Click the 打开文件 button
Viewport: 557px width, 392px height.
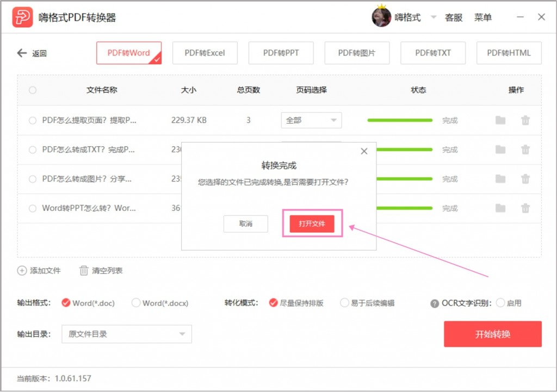point(312,223)
